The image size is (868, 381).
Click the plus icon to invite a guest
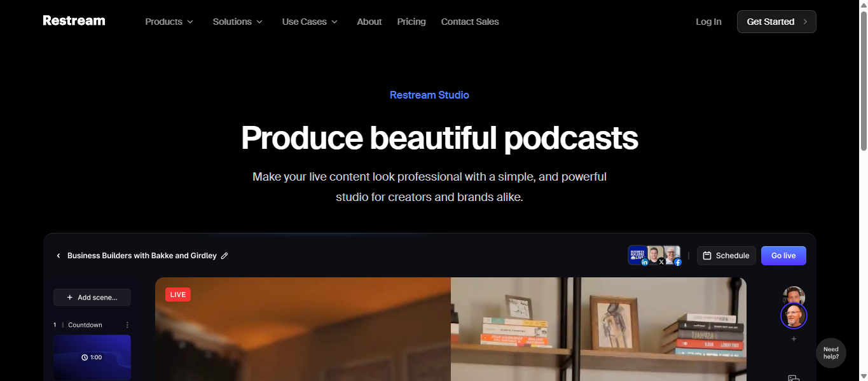[794, 338]
